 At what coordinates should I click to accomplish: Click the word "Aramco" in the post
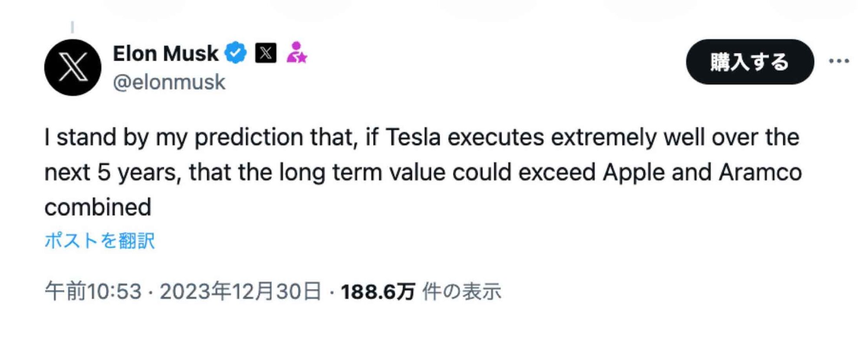click(x=760, y=173)
